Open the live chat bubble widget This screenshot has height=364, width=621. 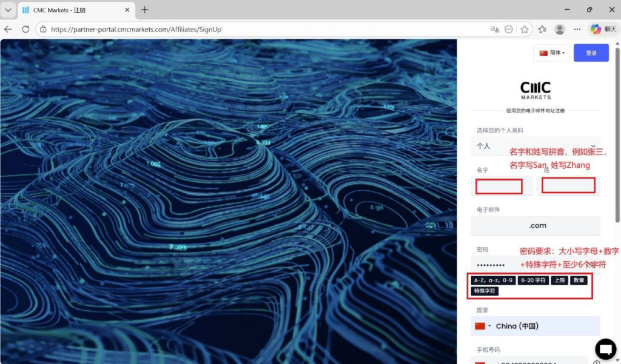605,349
